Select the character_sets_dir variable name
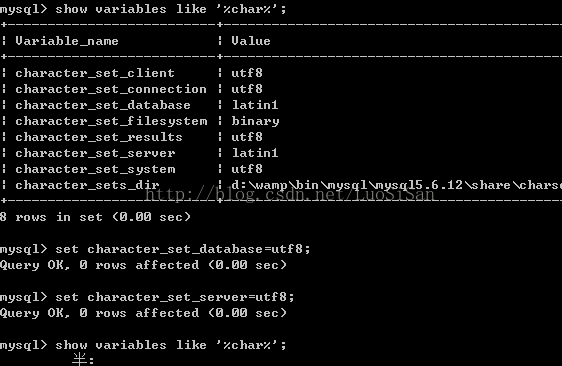Image resolution: width=562 pixels, height=366 pixels. point(87,185)
